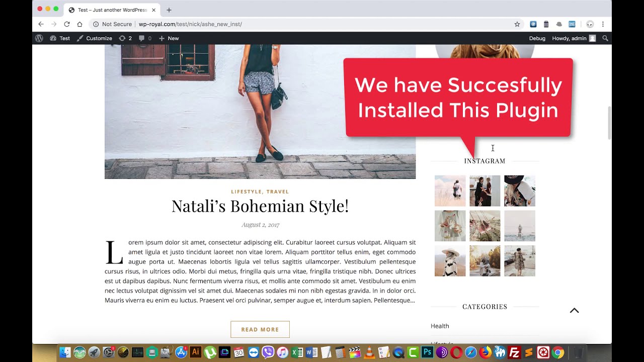Screen dimensions: 644x362
Task: Open the WordPress logo menu
Action: click(39, 38)
